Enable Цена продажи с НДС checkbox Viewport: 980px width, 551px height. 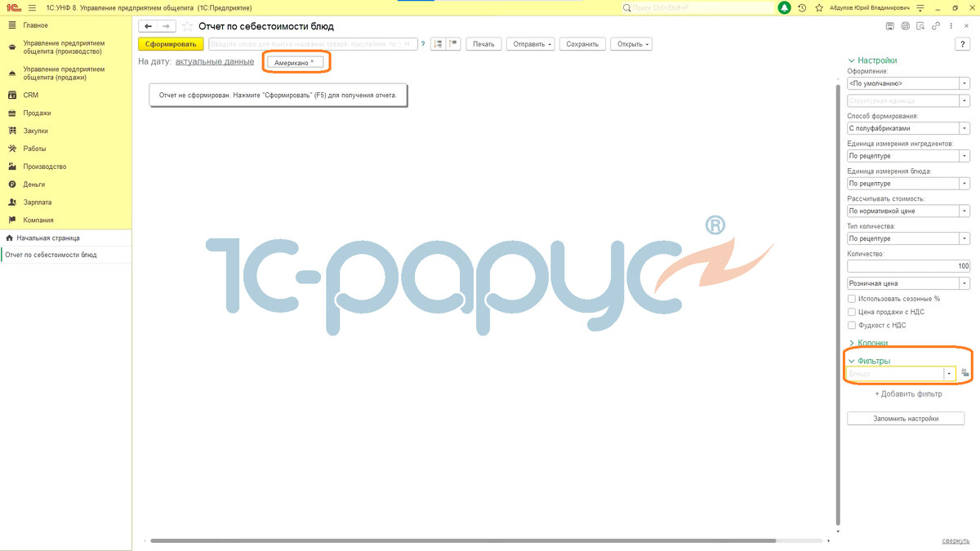pyautogui.click(x=852, y=312)
